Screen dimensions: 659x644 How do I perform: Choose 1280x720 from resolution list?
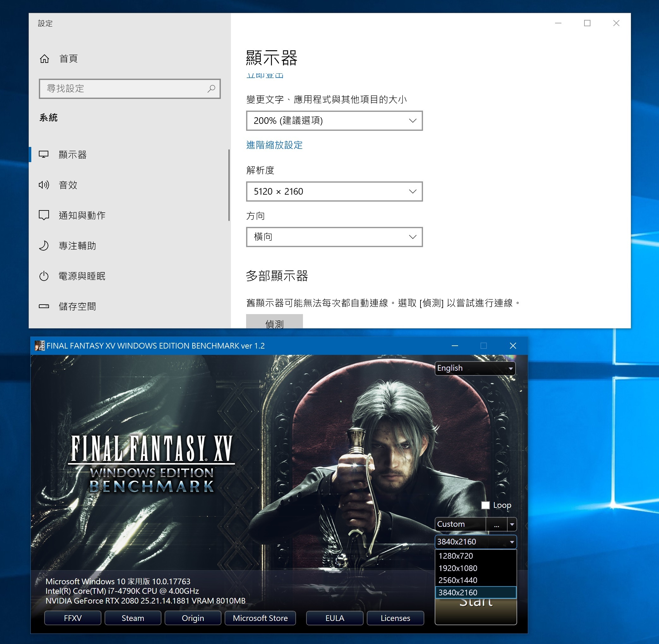point(476,556)
